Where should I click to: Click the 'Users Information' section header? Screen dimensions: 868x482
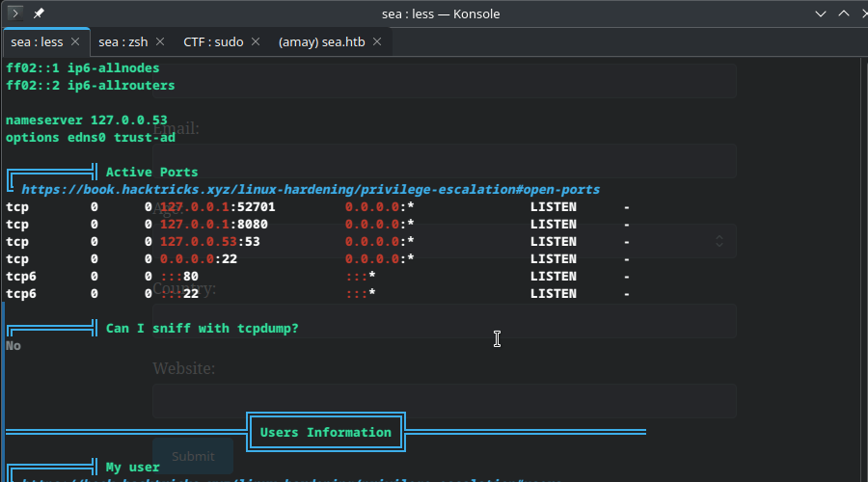pyautogui.click(x=326, y=432)
